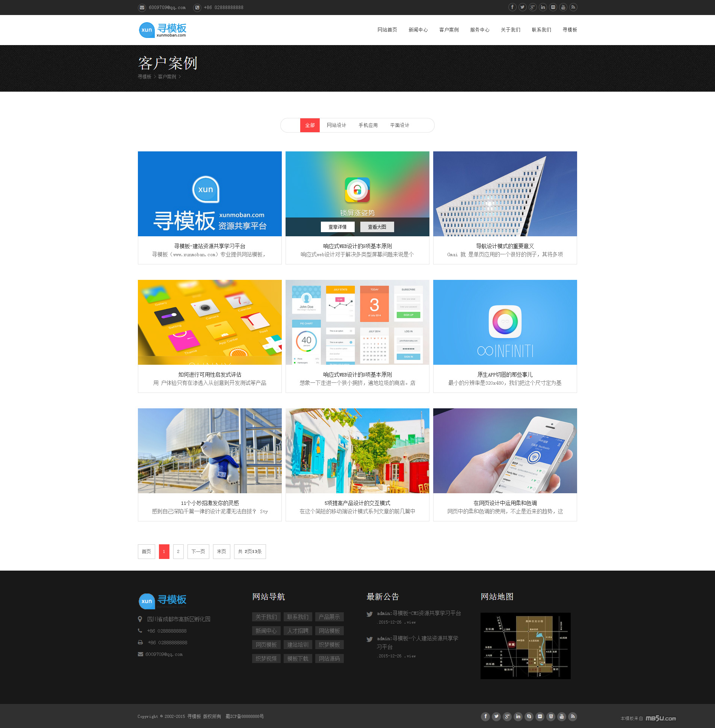
Task: Jump to page 2 in pagination
Action: point(178,551)
